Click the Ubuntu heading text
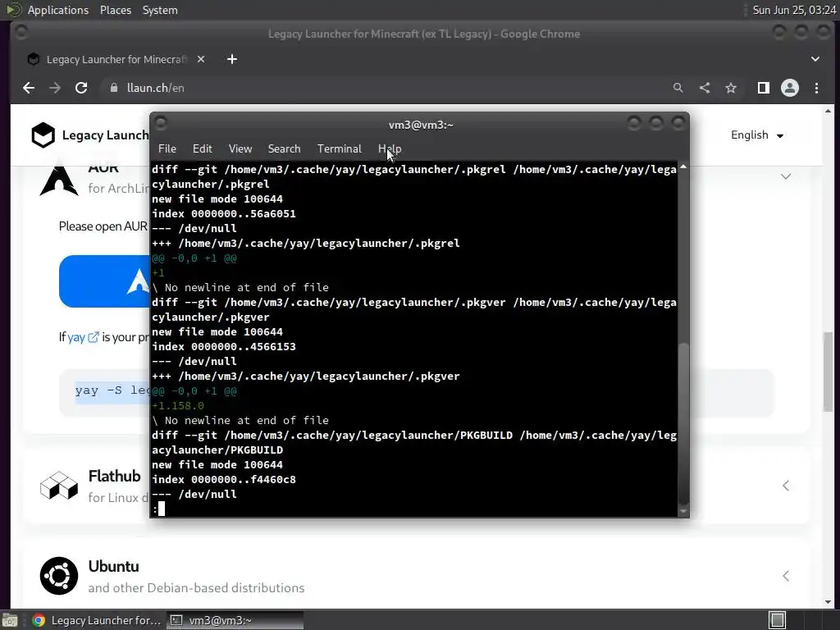840x630 pixels. (113, 566)
